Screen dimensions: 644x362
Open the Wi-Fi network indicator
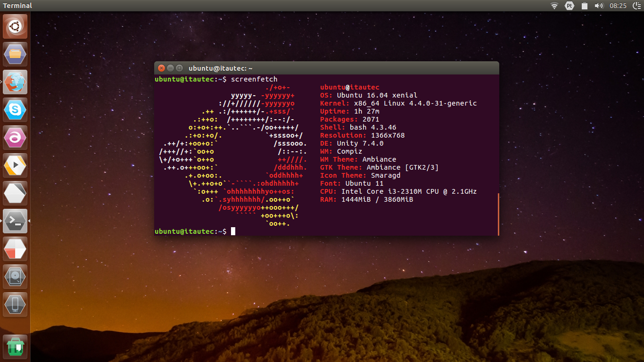(554, 6)
